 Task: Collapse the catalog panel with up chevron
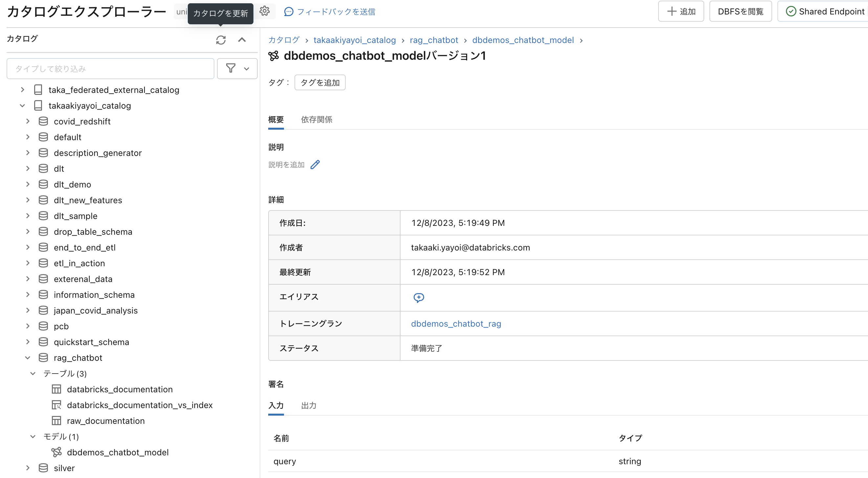tap(242, 40)
